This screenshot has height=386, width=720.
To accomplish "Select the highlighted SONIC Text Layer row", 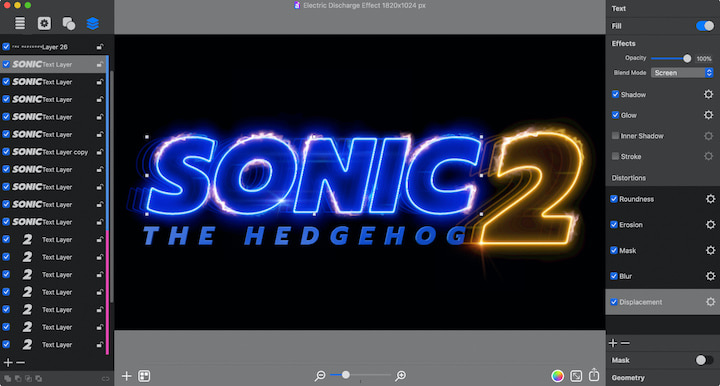I will 54,64.
